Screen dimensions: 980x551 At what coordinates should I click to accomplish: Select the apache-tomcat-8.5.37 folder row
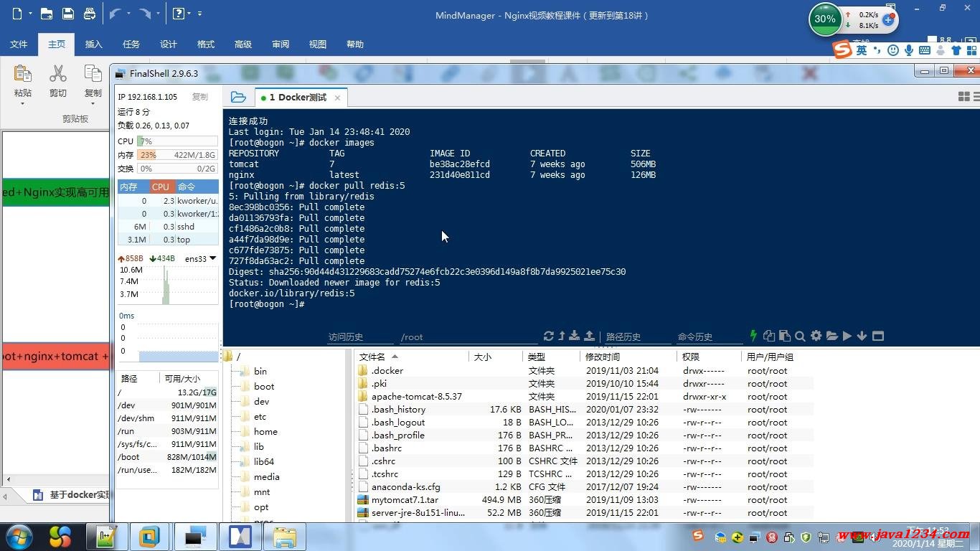click(585, 397)
